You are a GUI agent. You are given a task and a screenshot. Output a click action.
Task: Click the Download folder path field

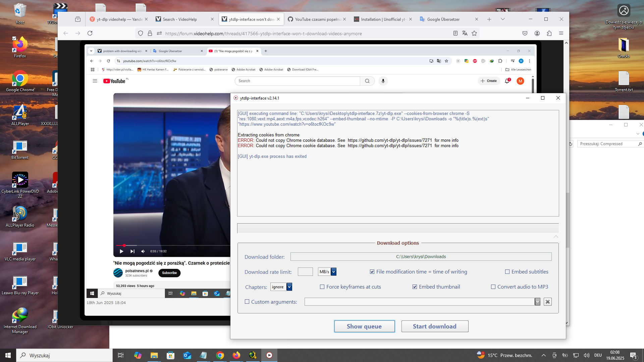pyautogui.click(x=421, y=257)
